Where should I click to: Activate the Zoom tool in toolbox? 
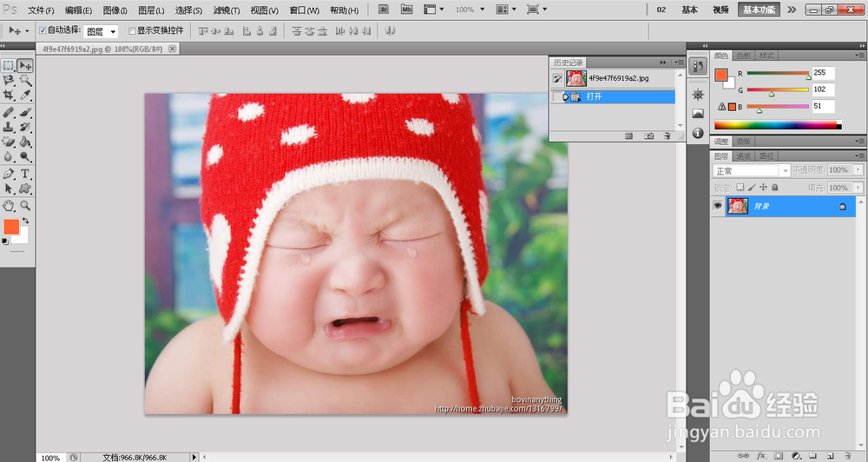point(25,205)
